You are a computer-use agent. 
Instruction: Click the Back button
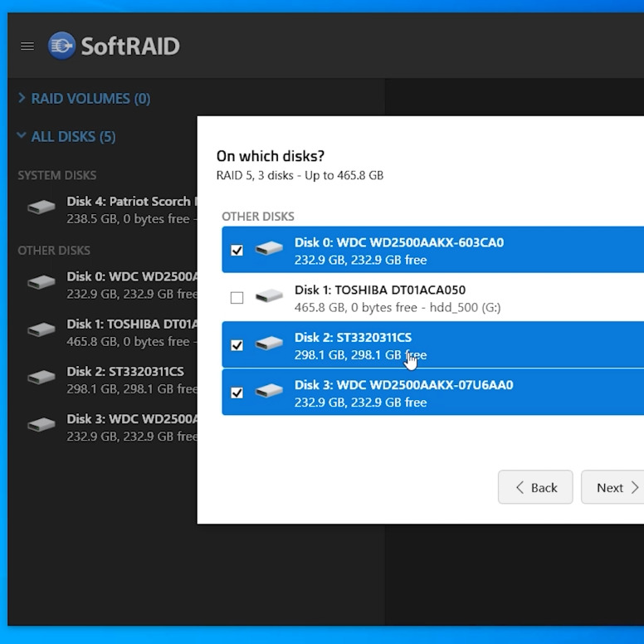(535, 487)
